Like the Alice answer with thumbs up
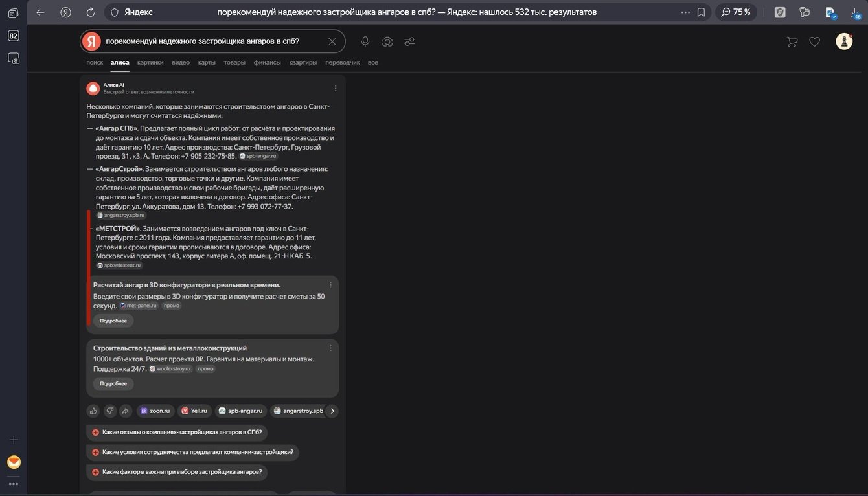868x496 pixels. (x=94, y=411)
